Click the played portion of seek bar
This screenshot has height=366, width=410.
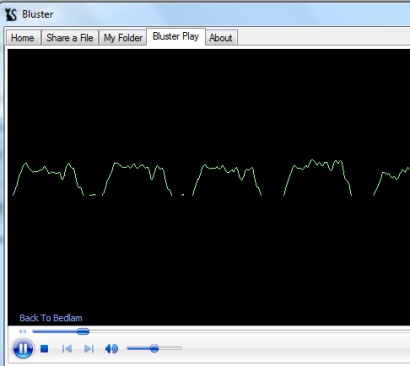click(x=54, y=331)
